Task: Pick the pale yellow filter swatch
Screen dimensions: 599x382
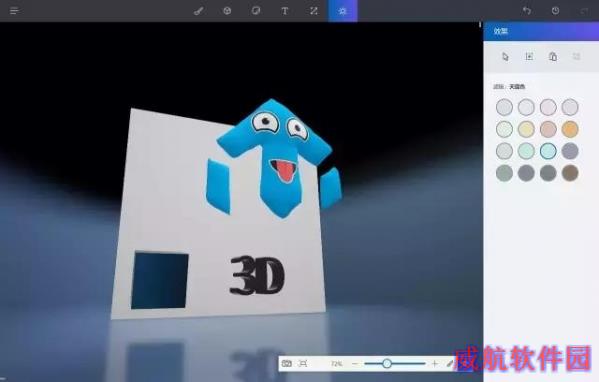Action: point(526,129)
